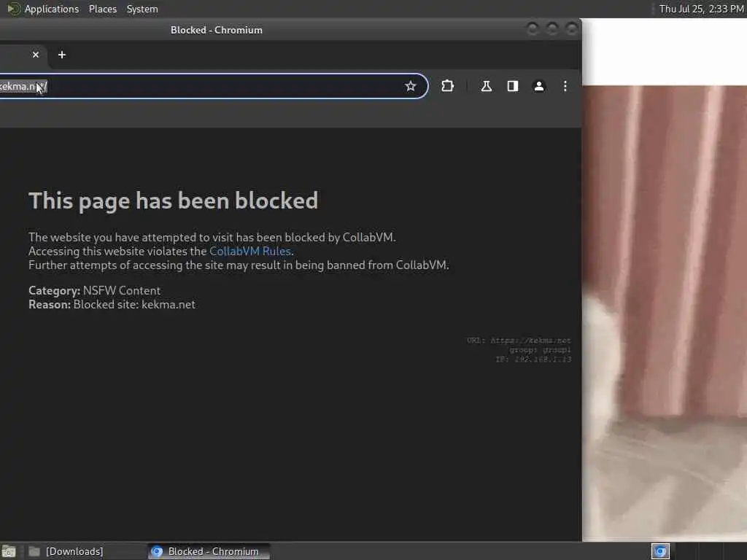Open the System menu
Image resolution: width=747 pixels, height=560 pixels.
click(142, 9)
